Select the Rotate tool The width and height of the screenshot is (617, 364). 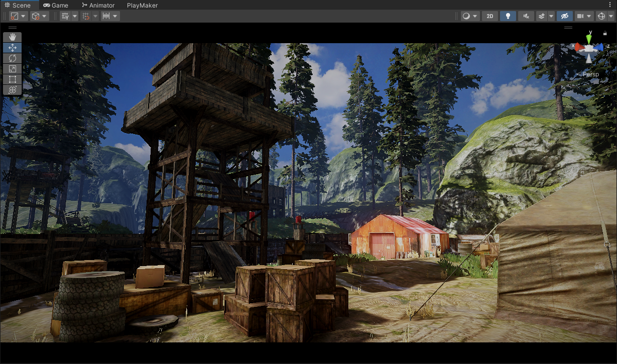point(13,58)
